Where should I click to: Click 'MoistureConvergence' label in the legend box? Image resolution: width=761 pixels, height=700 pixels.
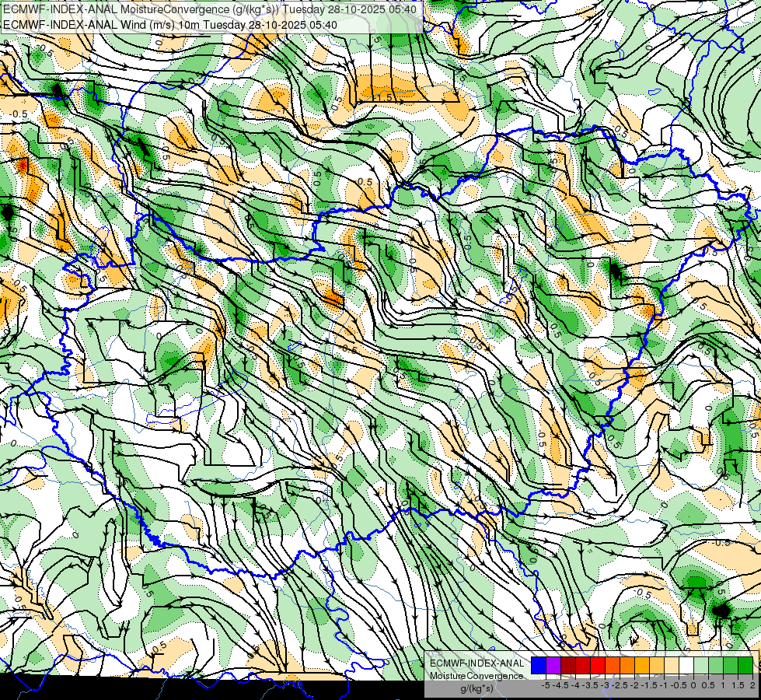(476, 676)
